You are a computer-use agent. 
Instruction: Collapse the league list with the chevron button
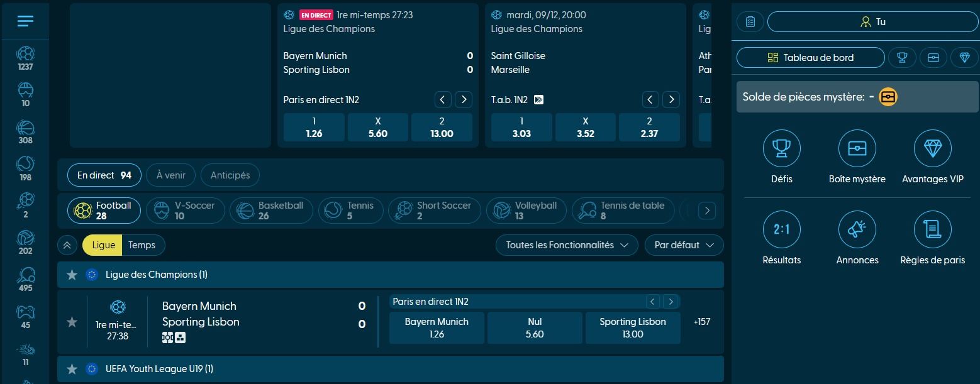pyautogui.click(x=67, y=245)
